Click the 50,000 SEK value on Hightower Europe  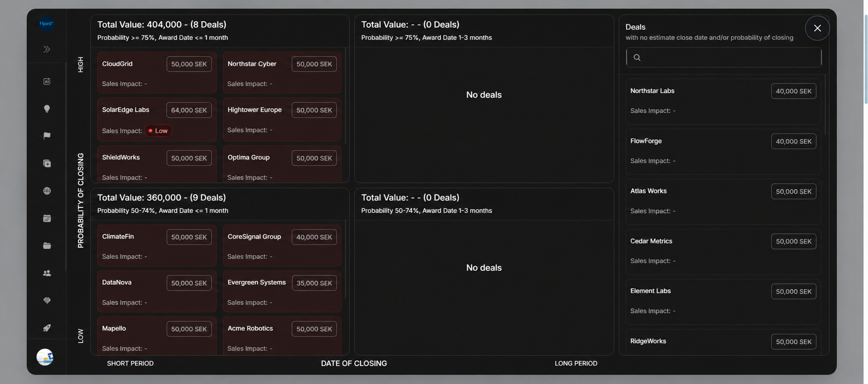tap(314, 110)
